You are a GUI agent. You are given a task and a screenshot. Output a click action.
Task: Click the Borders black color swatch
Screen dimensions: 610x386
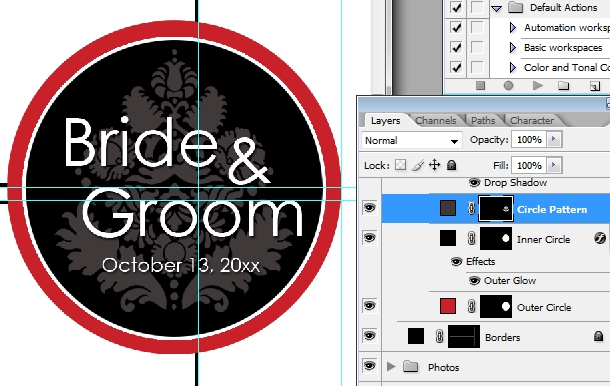click(x=416, y=336)
